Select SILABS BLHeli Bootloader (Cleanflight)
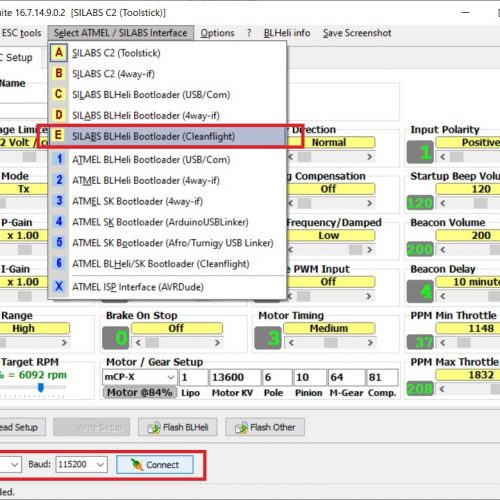500x500 pixels. [x=167, y=136]
